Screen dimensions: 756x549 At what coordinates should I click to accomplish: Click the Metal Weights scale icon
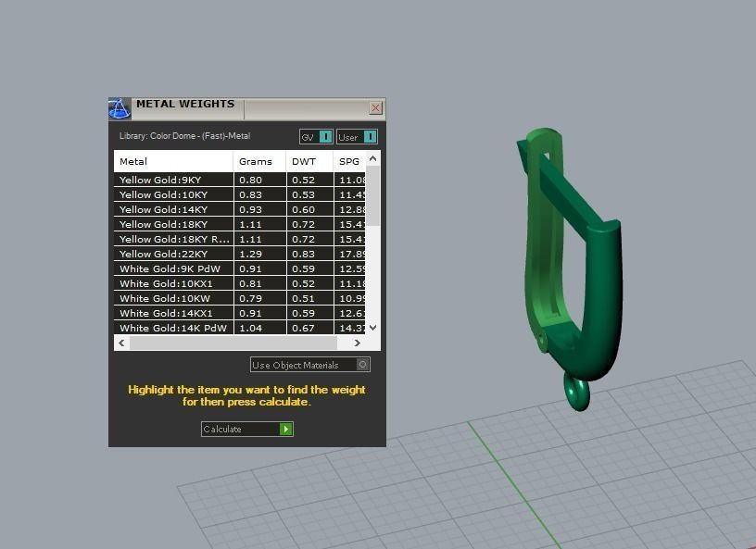[120, 108]
